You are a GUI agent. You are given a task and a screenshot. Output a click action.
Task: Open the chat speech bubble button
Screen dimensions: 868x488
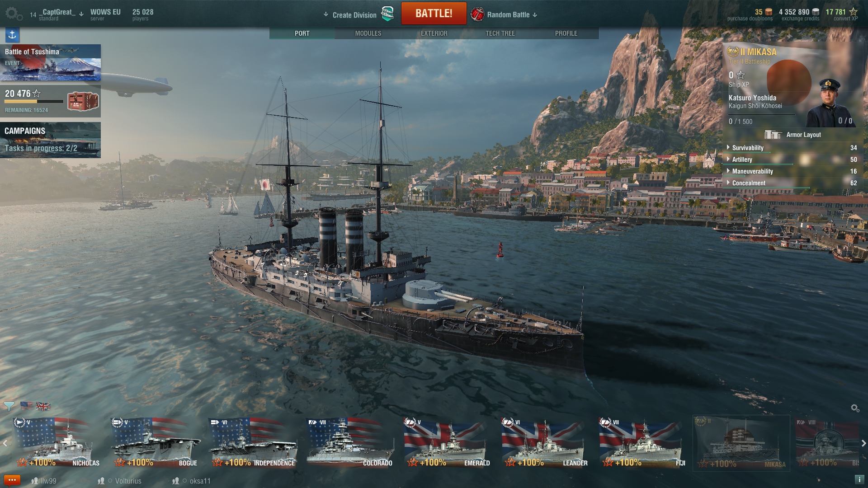pyautogui.click(x=12, y=480)
